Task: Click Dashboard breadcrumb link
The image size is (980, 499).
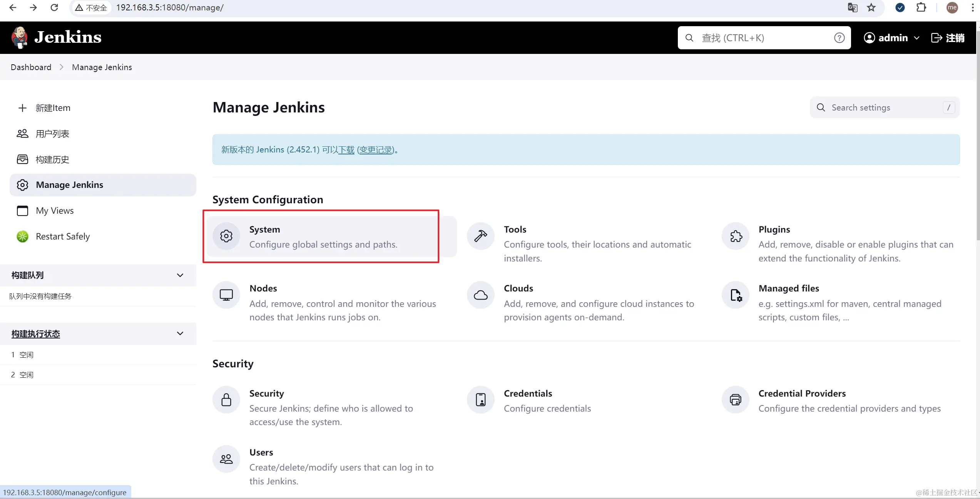Action: click(x=31, y=67)
